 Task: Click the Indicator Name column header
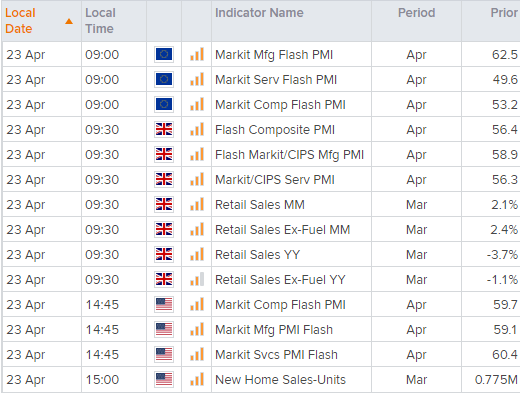[x=259, y=13]
